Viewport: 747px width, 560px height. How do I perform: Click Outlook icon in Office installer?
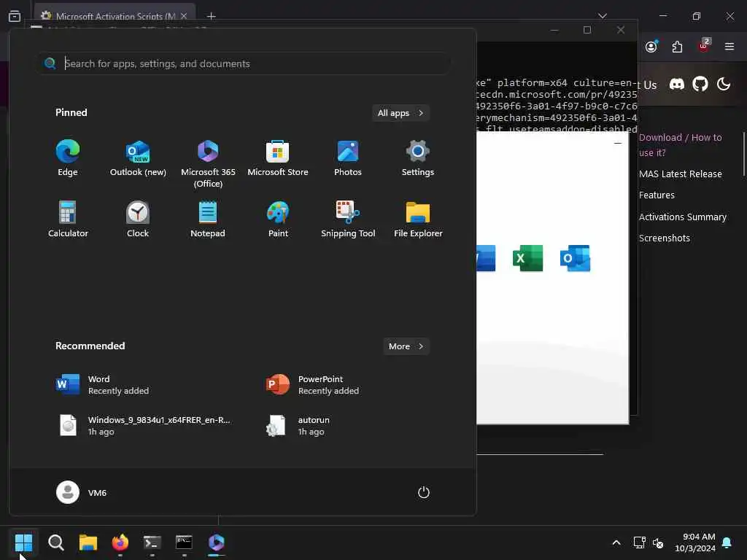point(575,258)
